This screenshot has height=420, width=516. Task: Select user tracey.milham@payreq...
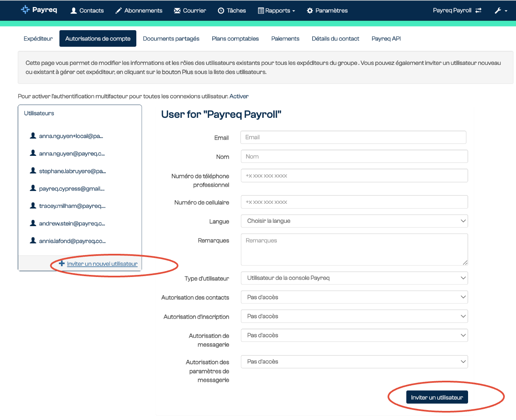coord(72,206)
